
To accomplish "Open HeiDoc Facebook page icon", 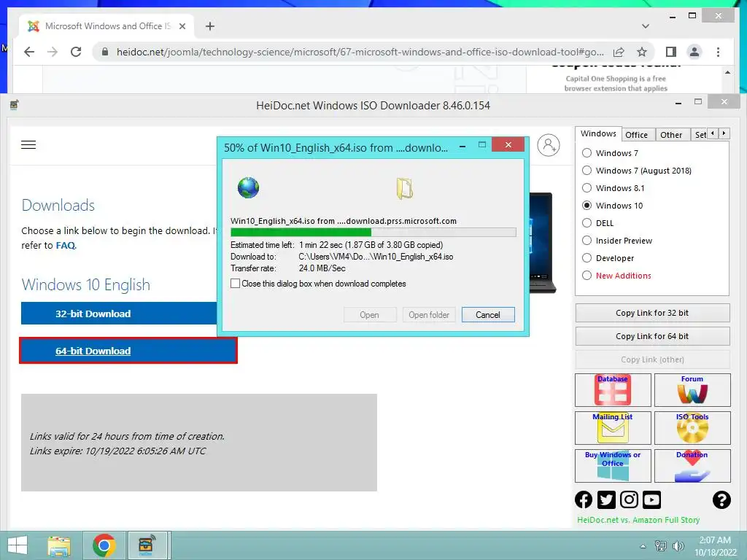I will click(x=584, y=499).
